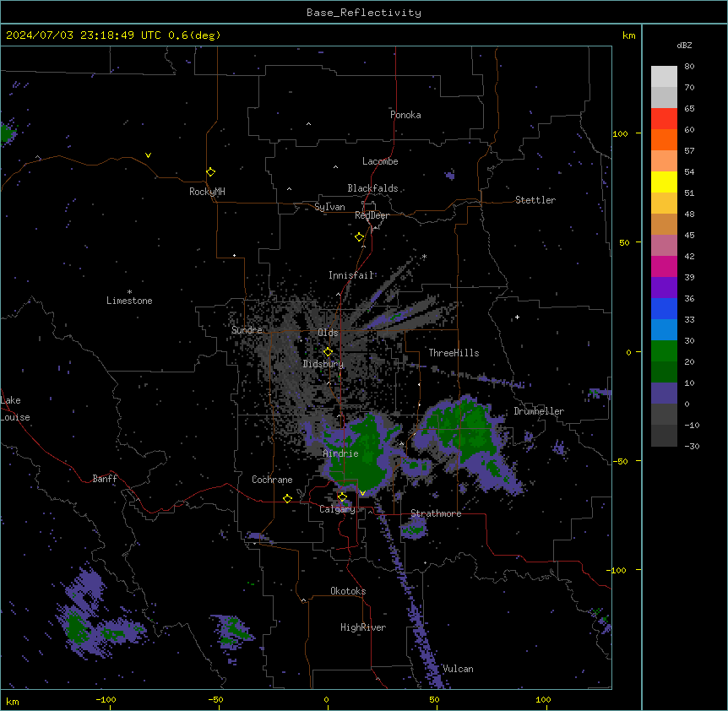Screen dimensions: 728x711
Task: Click the asterisk marker above Limestone
Action: coord(129,292)
